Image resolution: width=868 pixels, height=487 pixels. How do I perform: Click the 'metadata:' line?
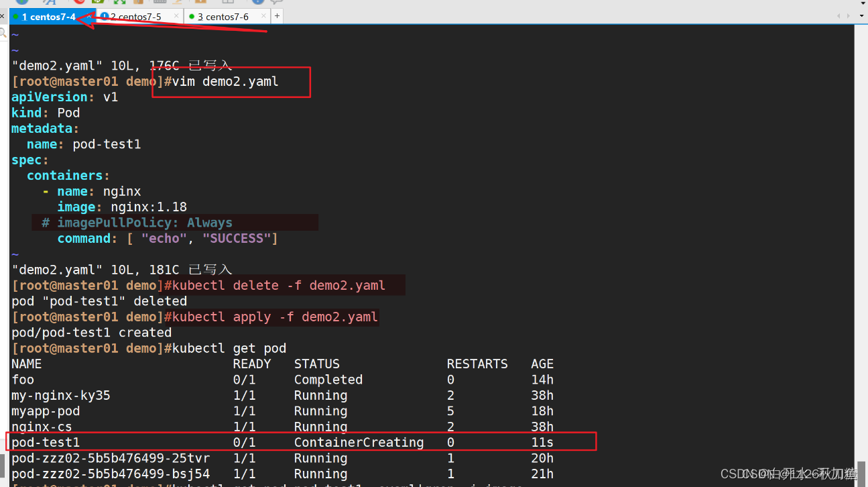click(46, 128)
